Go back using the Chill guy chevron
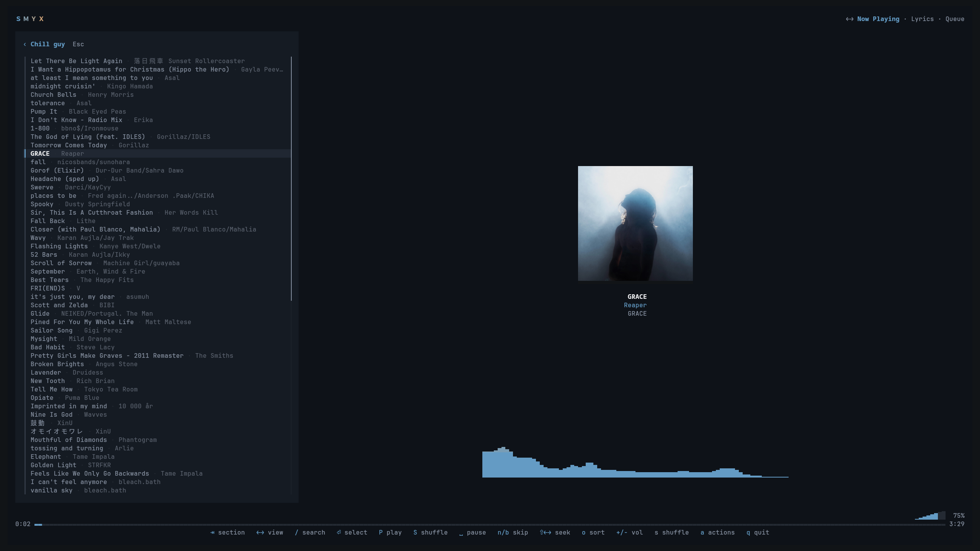Image resolution: width=980 pixels, height=551 pixels. [25, 44]
